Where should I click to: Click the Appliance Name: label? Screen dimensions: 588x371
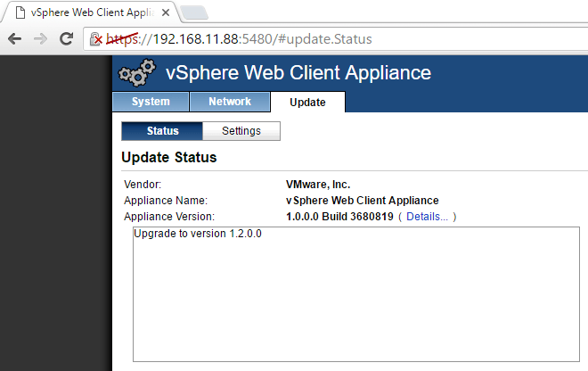point(166,201)
